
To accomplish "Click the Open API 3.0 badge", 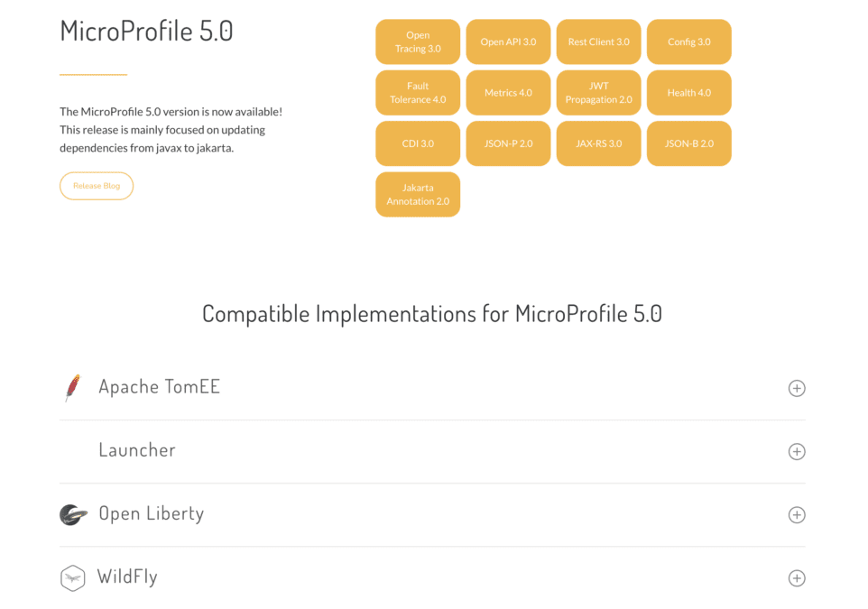I will tap(508, 41).
